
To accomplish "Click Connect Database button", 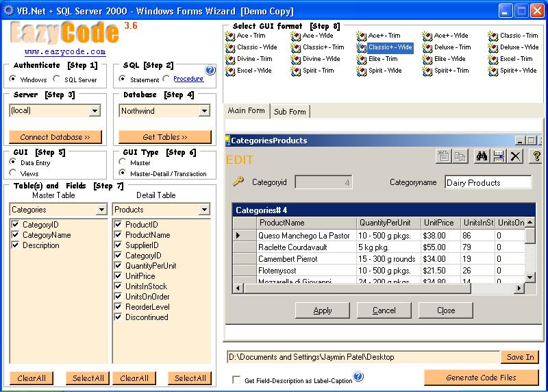I will point(55,137).
